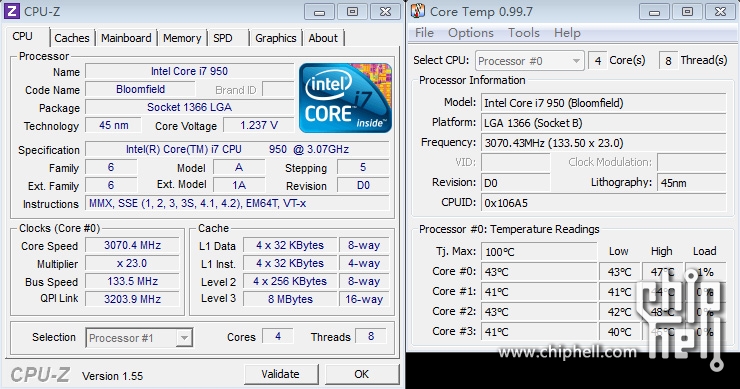Click the Tj. Max value 100°C
Image resolution: width=740 pixels, height=389 pixels.
point(539,252)
